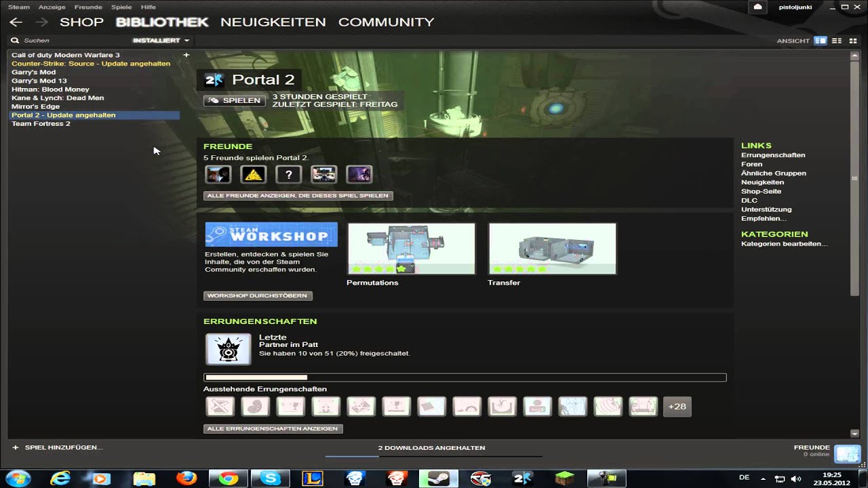Screen dimensions: 868x488
Task: Switch to list view layout
Action: point(837,41)
